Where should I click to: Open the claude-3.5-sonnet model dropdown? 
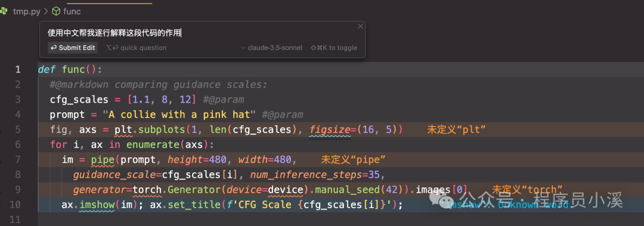(x=271, y=48)
